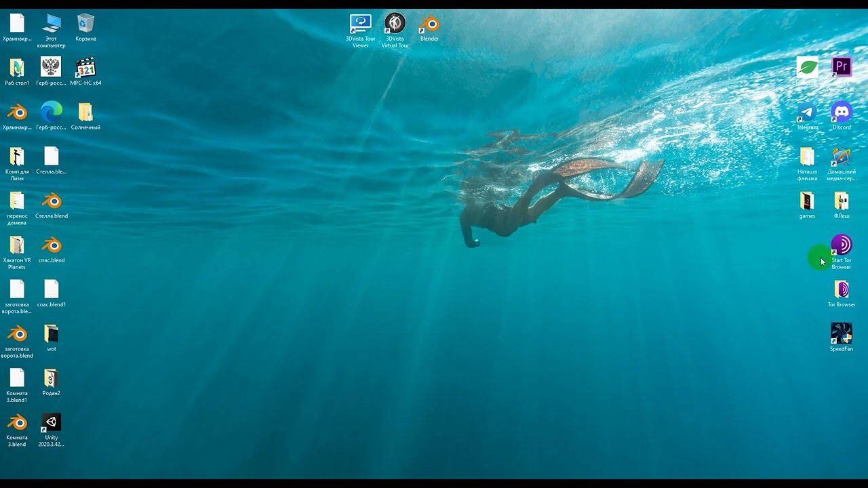Select the Хакатон VR Planets folder
This screenshot has height=488, width=868.
(17, 245)
